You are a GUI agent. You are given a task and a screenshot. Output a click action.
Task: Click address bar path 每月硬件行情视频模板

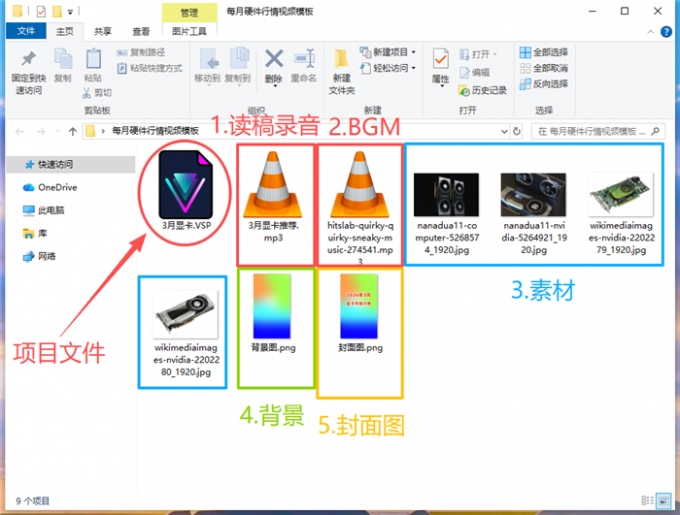pos(155,131)
